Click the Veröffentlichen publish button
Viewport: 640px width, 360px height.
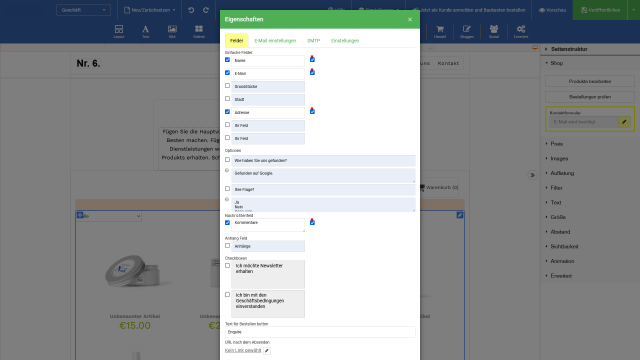coord(600,10)
